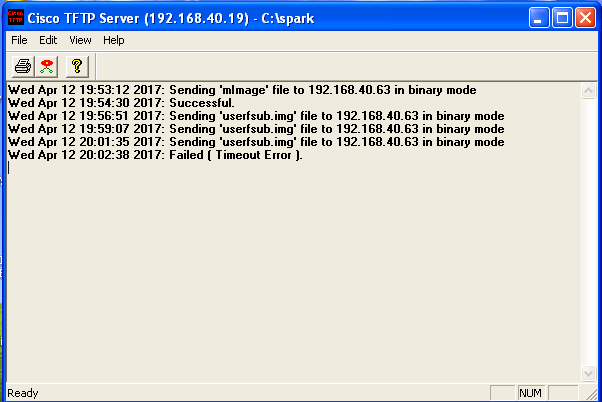Open the View menu
The height and width of the screenshot is (402, 602).
coord(80,40)
